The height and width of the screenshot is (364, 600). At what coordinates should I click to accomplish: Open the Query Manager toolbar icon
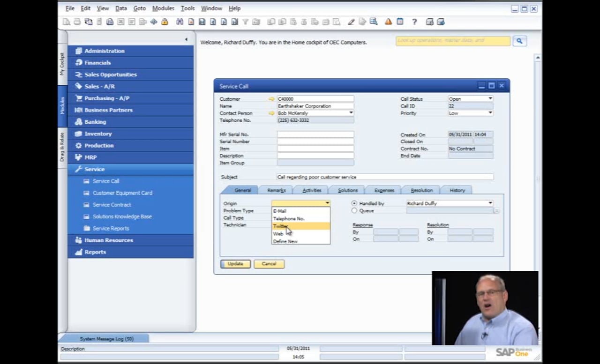coord(373,22)
